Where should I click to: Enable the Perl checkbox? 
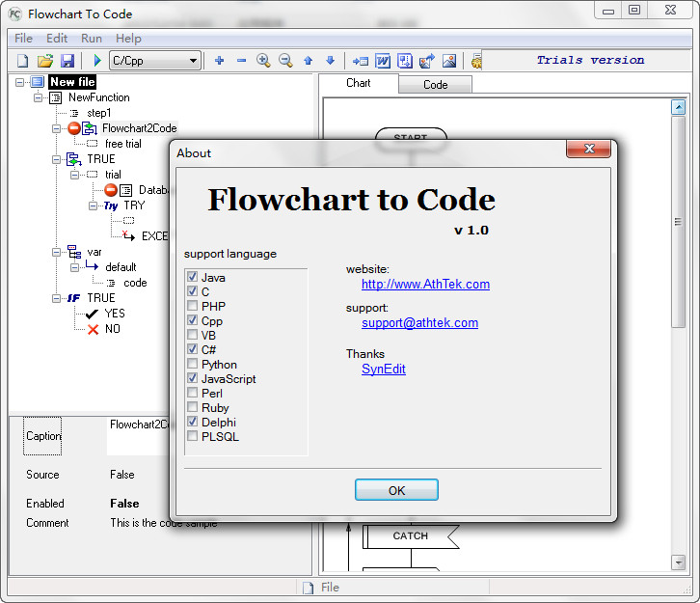[193, 393]
